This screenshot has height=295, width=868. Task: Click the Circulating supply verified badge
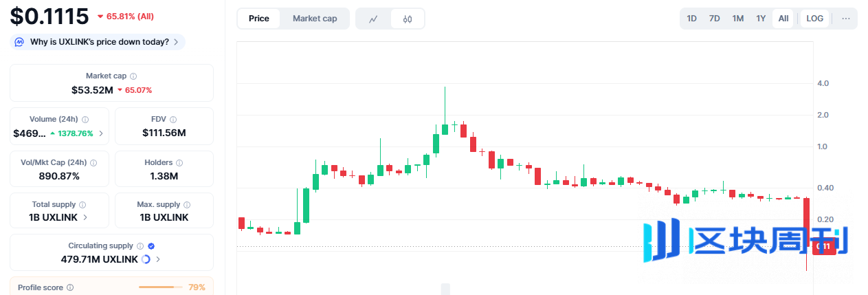151,245
